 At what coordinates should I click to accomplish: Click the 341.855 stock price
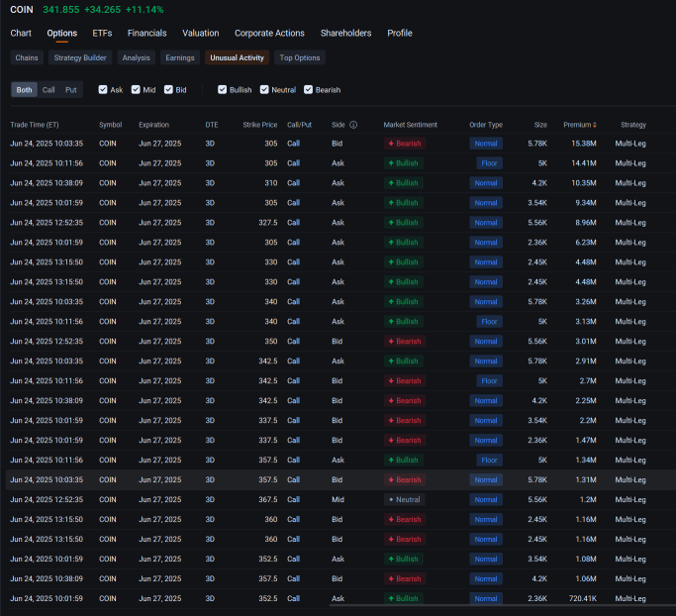point(60,10)
